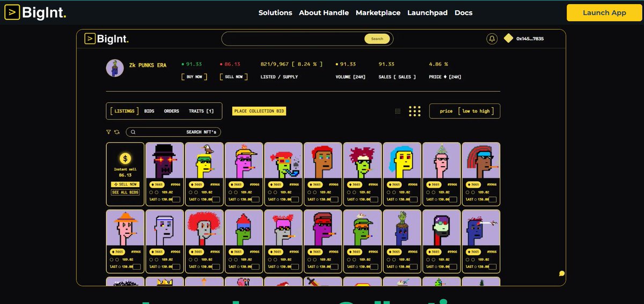Click the yellow Search button
This screenshot has width=644, height=304.
coord(377,39)
